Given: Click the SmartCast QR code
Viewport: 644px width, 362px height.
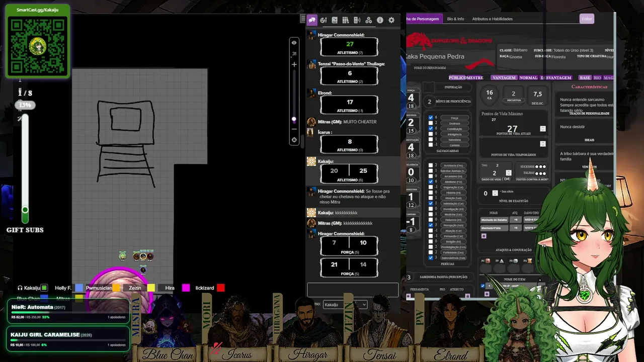Looking at the screenshot, I should (x=38, y=46).
